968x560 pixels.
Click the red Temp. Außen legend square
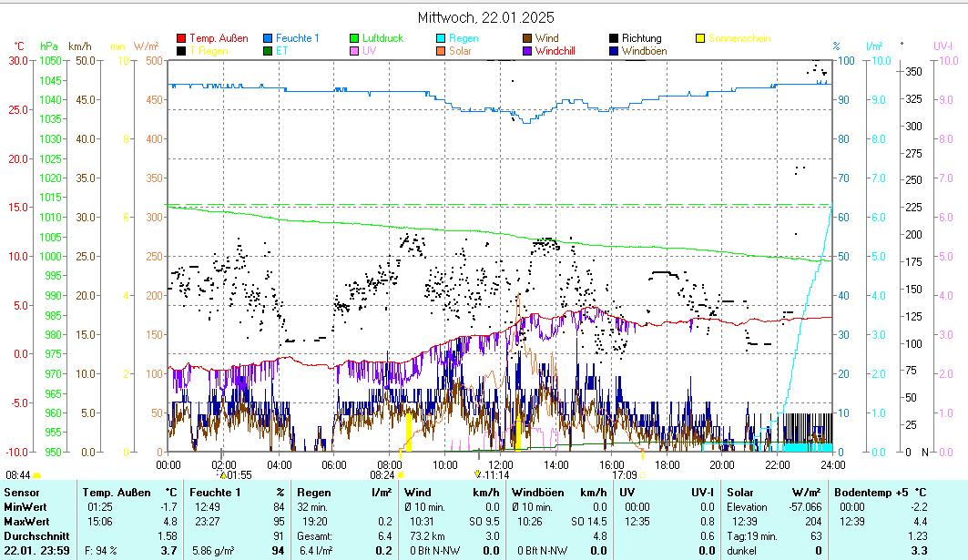point(181,38)
